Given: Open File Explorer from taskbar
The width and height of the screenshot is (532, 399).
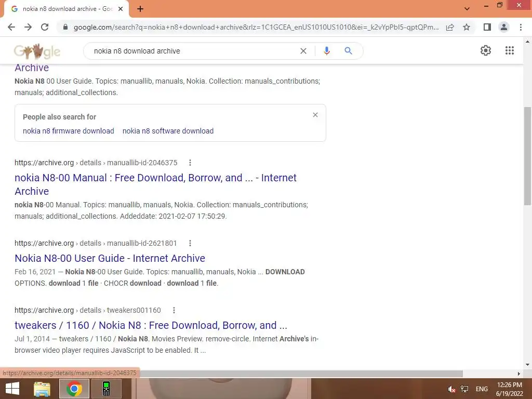Looking at the screenshot, I should pyautogui.click(x=42, y=389).
